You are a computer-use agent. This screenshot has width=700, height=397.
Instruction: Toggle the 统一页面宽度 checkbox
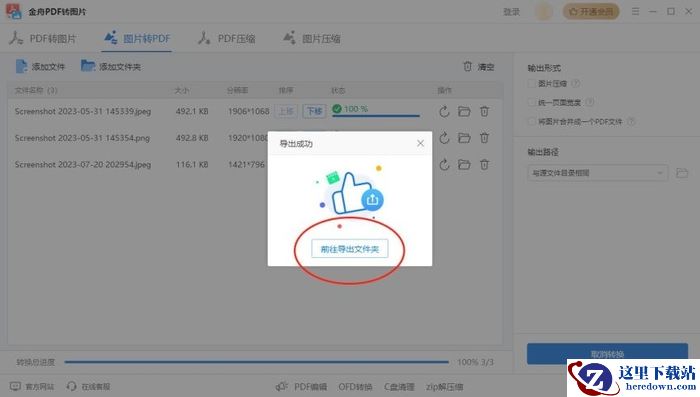[531, 102]
